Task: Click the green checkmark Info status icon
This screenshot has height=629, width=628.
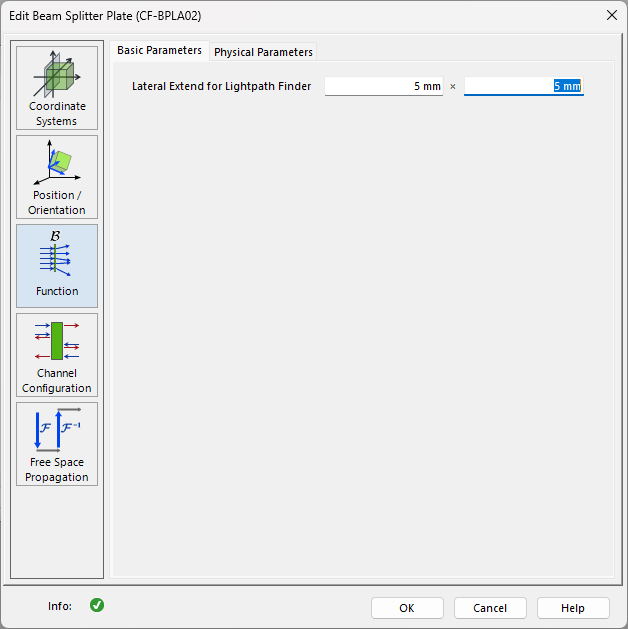Action: (97, 605)
